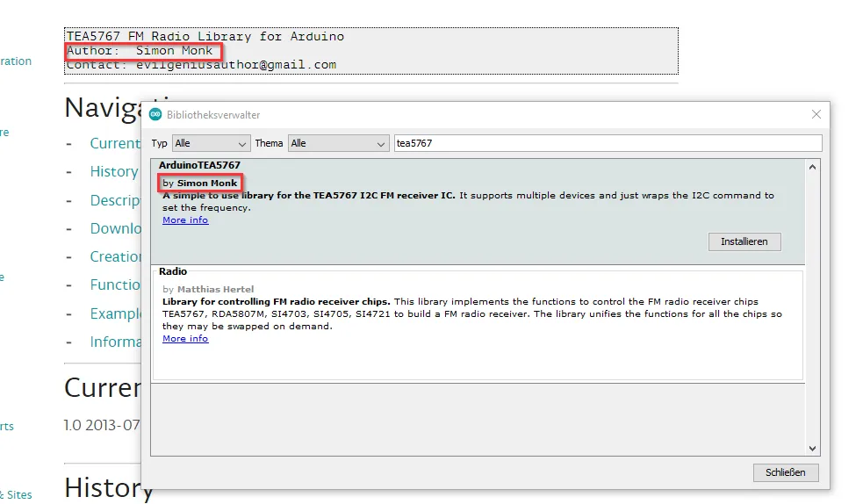863x504 pixels.
Task: Open the navigation link starting with Functio
Action: tap(115, 284)
